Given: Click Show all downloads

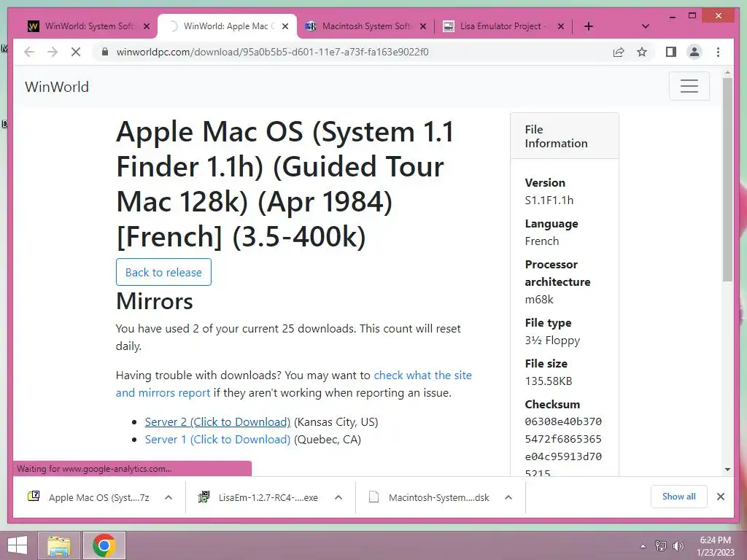Looking at the screenshot, I should pyautogui.click(x=678, y=497).
